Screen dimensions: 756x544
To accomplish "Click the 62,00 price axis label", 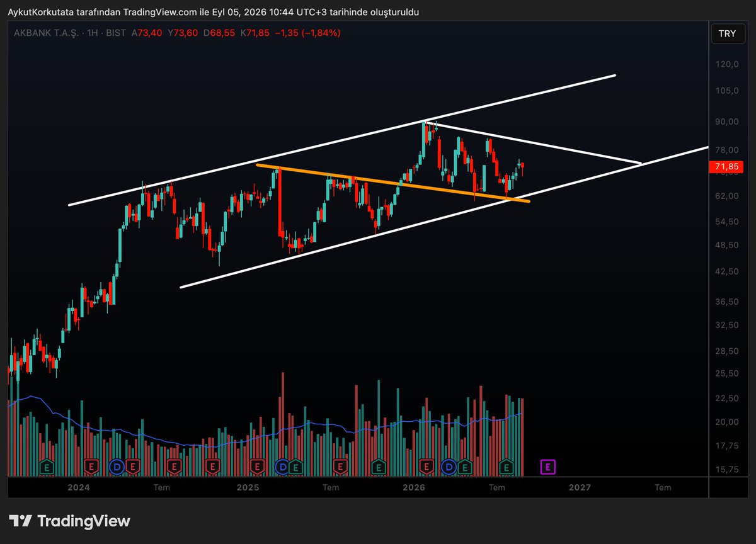I will pyautogui.click(x=728, y=196).
